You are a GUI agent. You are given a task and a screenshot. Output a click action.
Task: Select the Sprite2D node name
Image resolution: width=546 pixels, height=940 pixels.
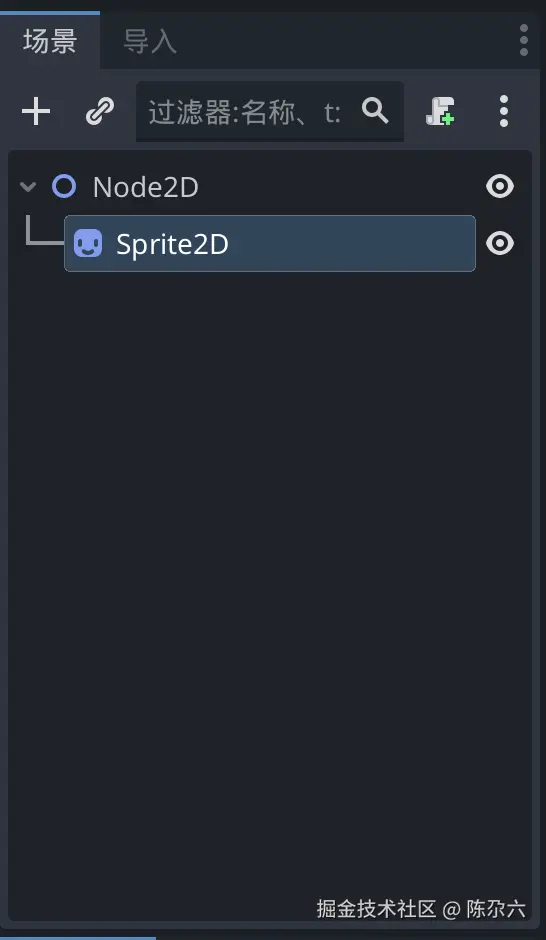pos(172,244)
